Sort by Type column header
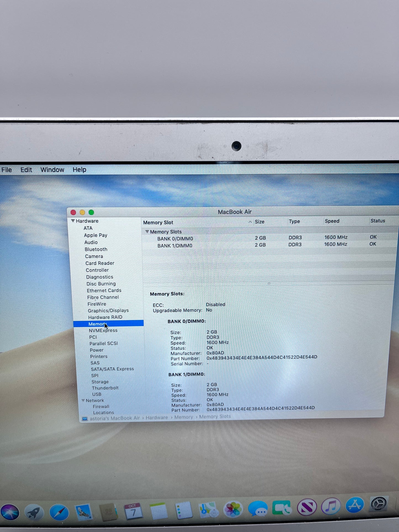This screenshot has width=399, height=532. point(294,221)
